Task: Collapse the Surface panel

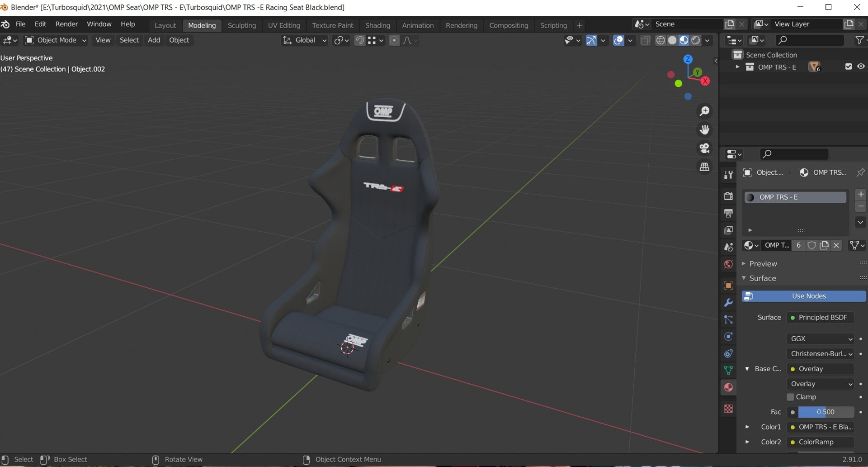Action: (763, 278)
